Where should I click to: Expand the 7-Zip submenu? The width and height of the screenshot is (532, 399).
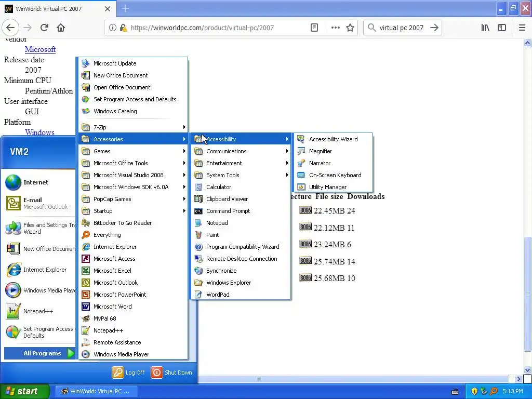click(x=134, y=127)
